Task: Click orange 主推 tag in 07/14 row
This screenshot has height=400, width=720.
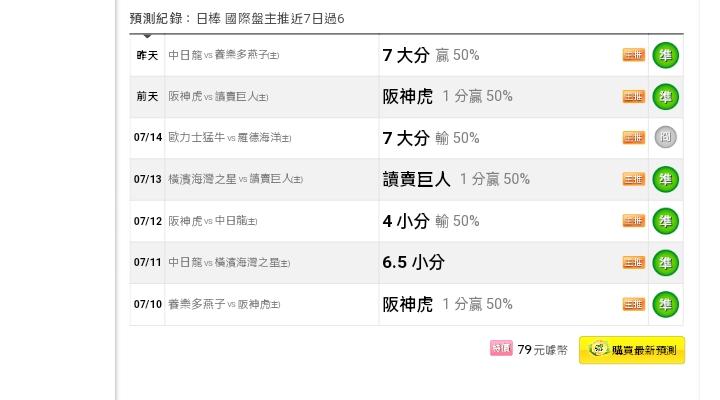Action: [634, 137]
